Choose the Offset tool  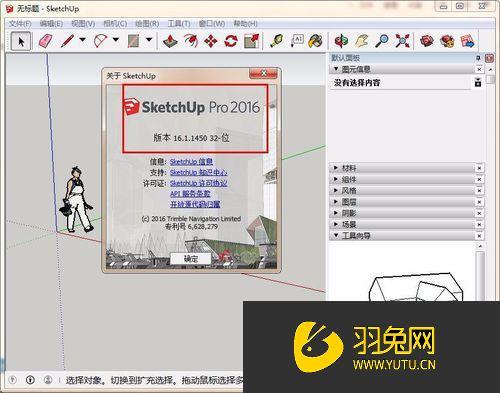coord(190,41)
